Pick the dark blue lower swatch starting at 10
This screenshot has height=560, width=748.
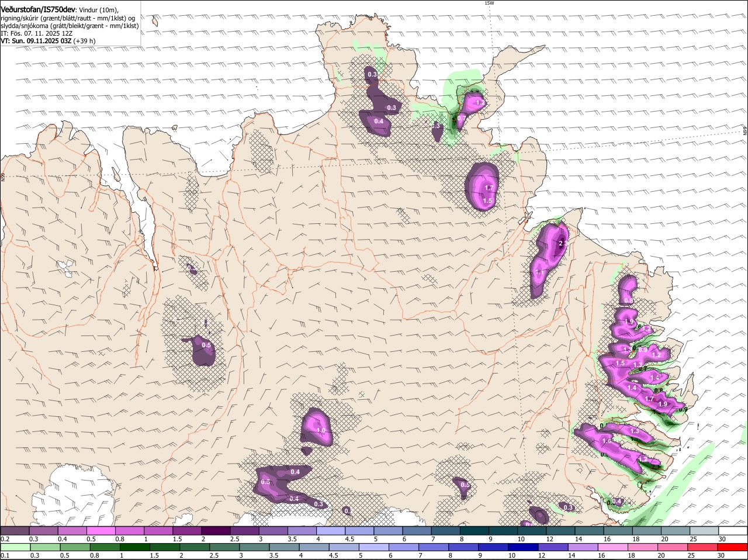[x=524, y=547]
